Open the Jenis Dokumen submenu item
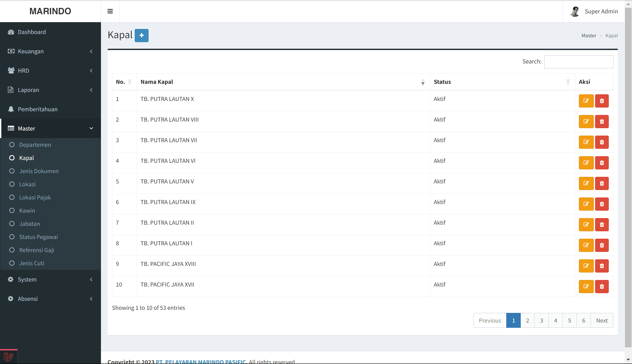Image resolution: width=632 pixels, height=364 pixels. 39,171
